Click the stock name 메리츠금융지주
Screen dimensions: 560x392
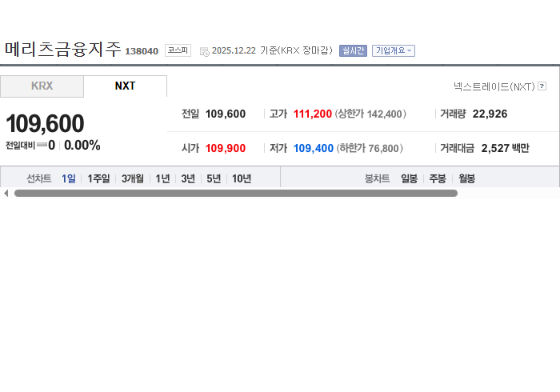click(x=63, y=50)
